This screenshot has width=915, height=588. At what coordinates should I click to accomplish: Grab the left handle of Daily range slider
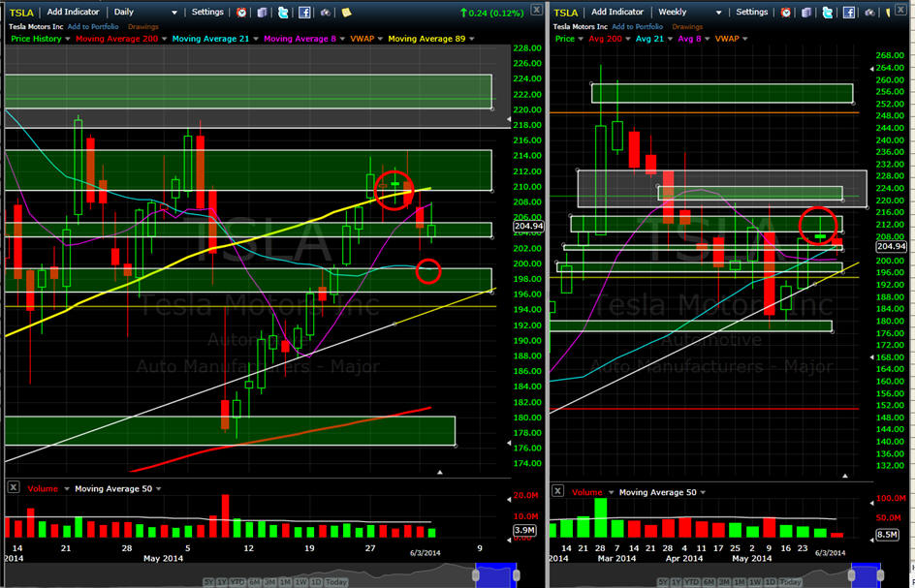click(476, 575)
